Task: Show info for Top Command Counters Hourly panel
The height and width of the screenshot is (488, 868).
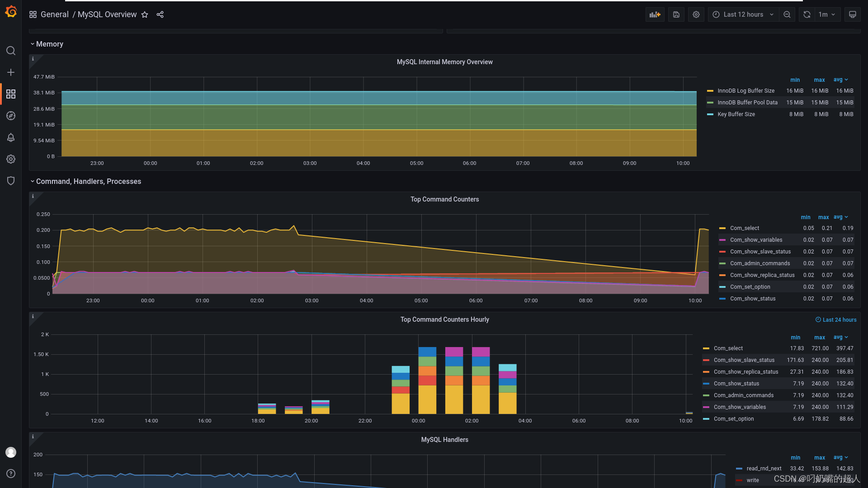Action: [x=33, y=316]
